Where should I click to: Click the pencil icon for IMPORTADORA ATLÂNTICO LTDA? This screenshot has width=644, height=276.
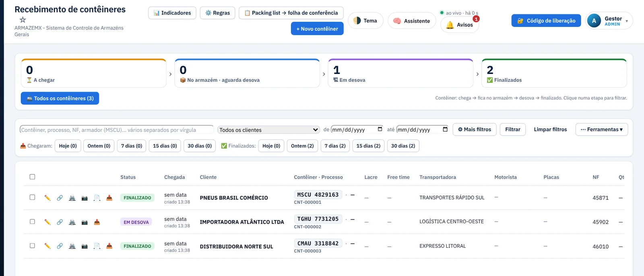coord(47,222)
